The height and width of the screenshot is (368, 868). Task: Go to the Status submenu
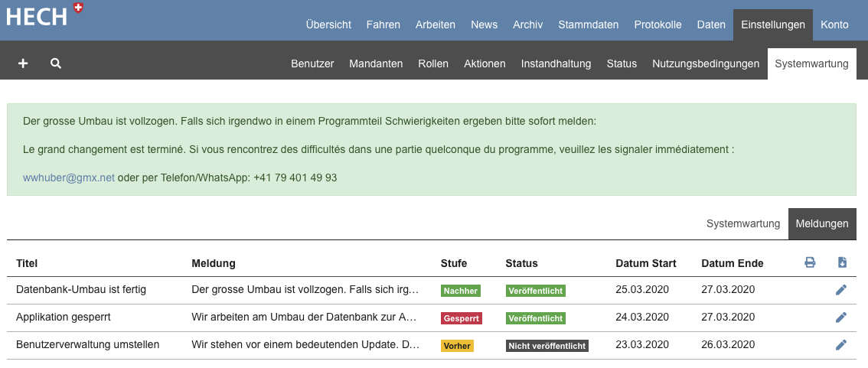(622, 64)
